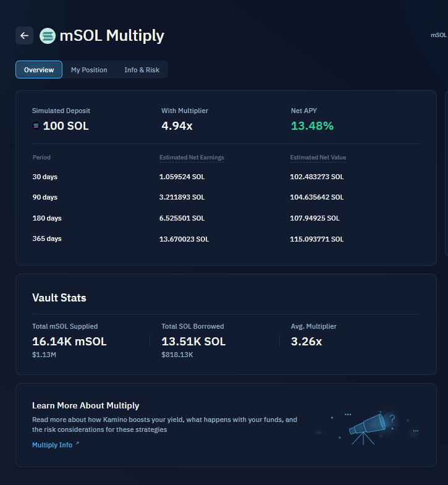Click the With Multiplier label
Viewport: 448px width, 485px height.
[185, 111]
